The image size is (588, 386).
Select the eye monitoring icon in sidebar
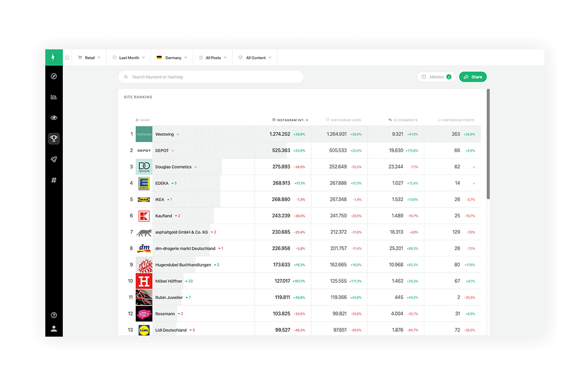click(54, 118)
